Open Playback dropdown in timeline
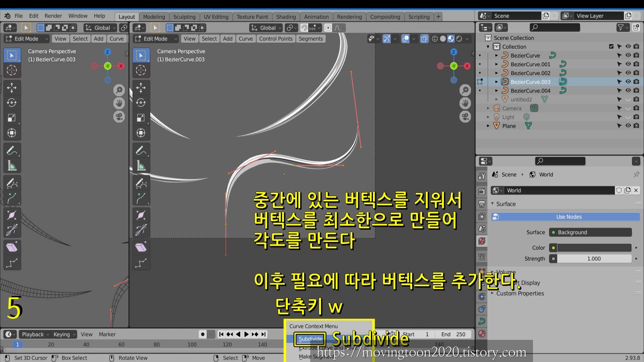Image resolution: width=644 pixels, height=362 pixels. click(35, 334)
